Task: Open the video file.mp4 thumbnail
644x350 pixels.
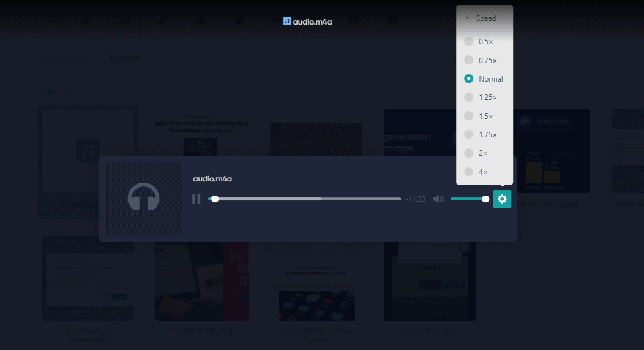Action: click(430, 281)
